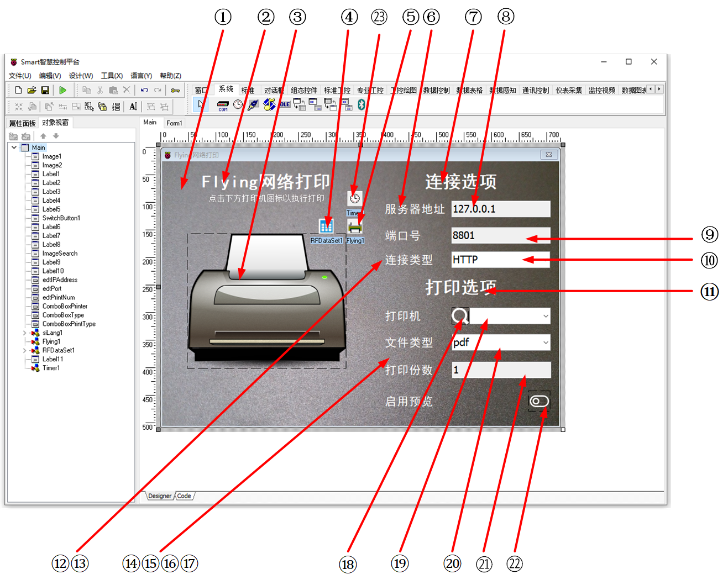Open the 文件类型 pdf dropdown

546,342
